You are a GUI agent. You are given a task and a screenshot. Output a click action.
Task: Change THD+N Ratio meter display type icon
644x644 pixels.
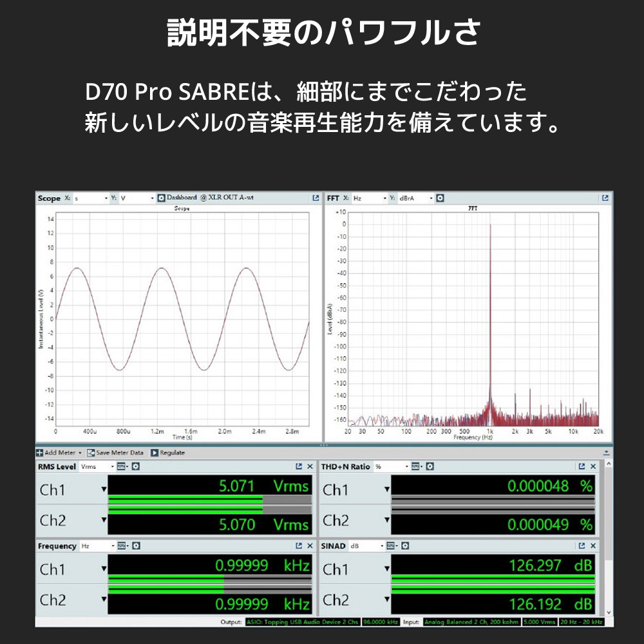(x=417, y=466)
